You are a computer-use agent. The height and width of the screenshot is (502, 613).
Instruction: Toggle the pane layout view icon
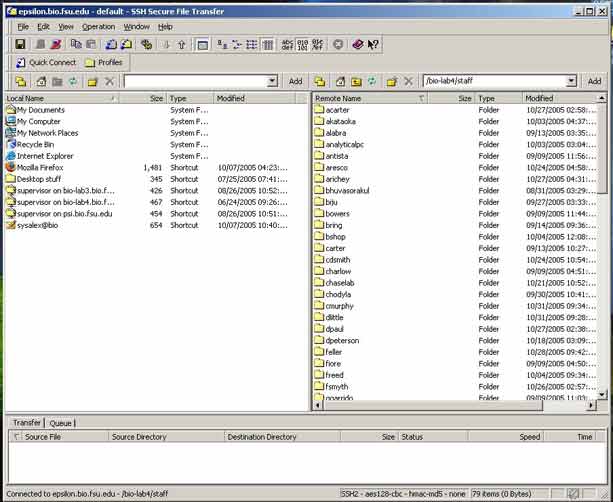tap(203, 45)
